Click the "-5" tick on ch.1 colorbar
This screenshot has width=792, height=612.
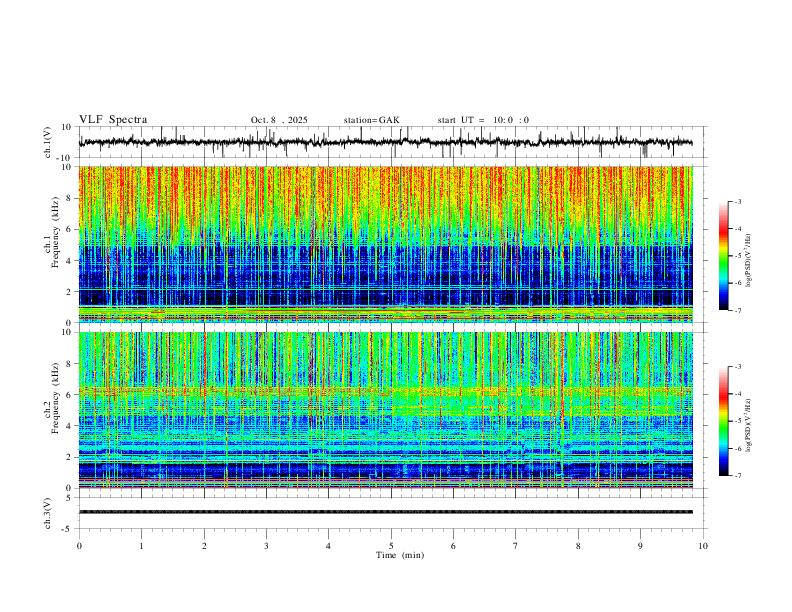pos(737,256)
